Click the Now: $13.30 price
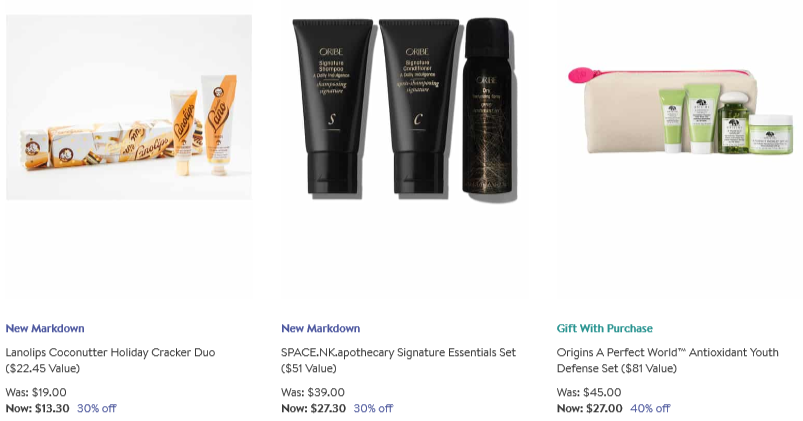The width and height of the screenshot is (803, 421). click(x=37, y=408)
